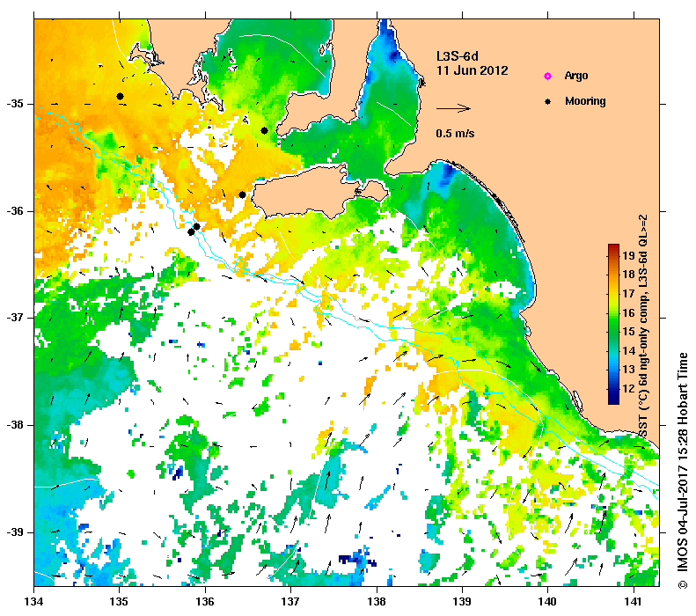This screenshot has width=696, height=616.
Task: Click the '14' colorbar value
Action: pyautogui.click(x=628, y=350)
